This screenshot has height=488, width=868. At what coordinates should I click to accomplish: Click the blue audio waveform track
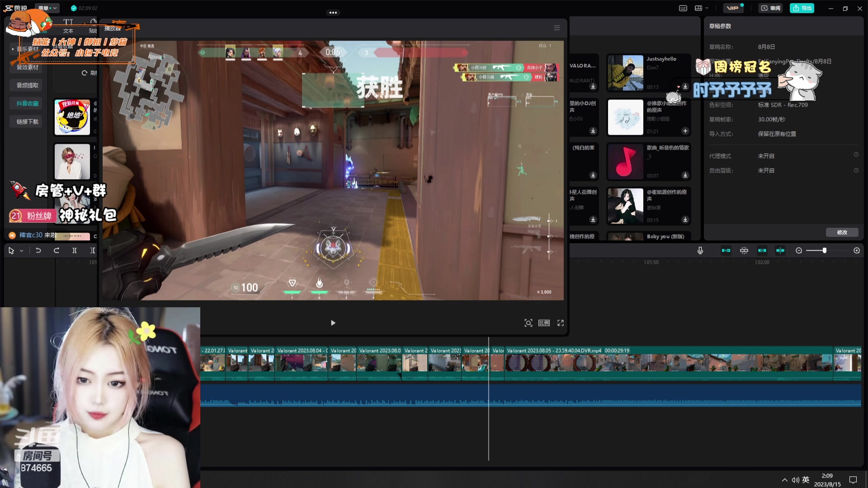[x=531, y=396]
